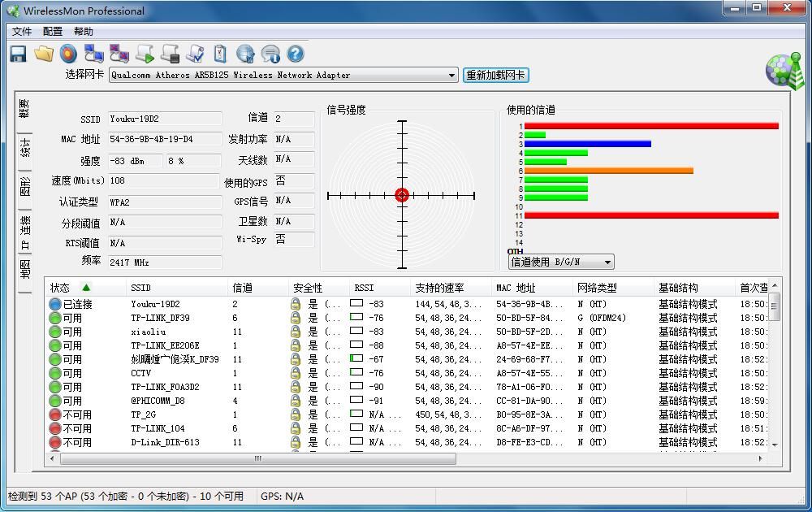Image resolution: width=812 pixels, height=512 pixels.
Task: Sort the list by the 网络类型 column header
Action: [x=614, y=288]
